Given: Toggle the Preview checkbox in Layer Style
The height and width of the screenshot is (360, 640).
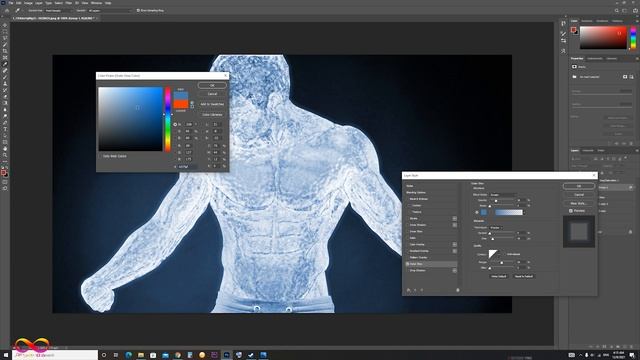Looking at the screenshot, I should pyautogui.click(x=571, y=211).
